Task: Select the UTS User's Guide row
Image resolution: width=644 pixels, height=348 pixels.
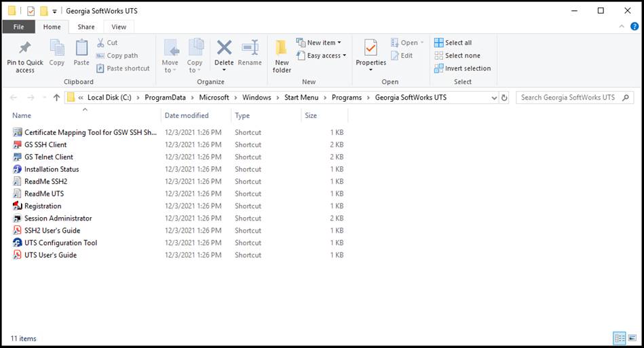Action: tap(178, 255)
